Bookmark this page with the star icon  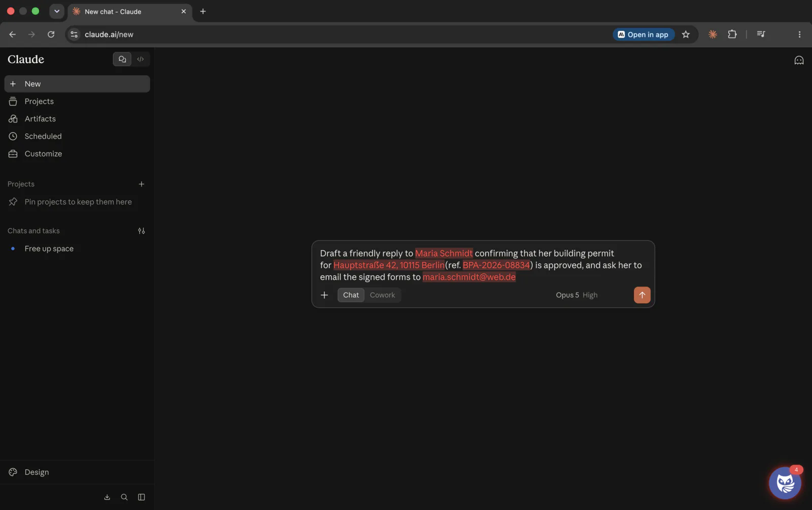point(686,35)
